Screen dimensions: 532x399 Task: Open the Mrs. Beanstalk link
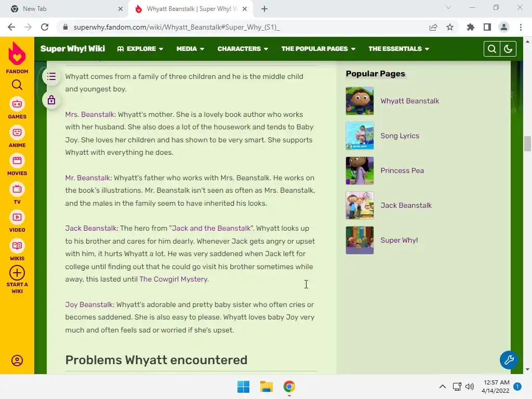(x=90, y=114)
